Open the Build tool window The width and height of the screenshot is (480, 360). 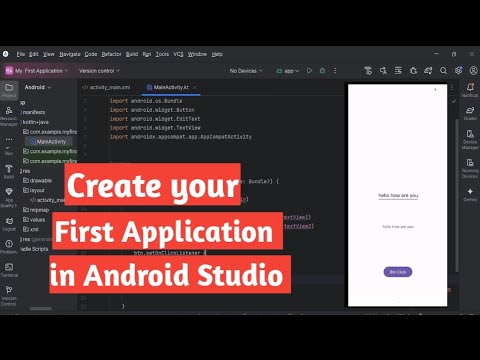coord(9,172)
